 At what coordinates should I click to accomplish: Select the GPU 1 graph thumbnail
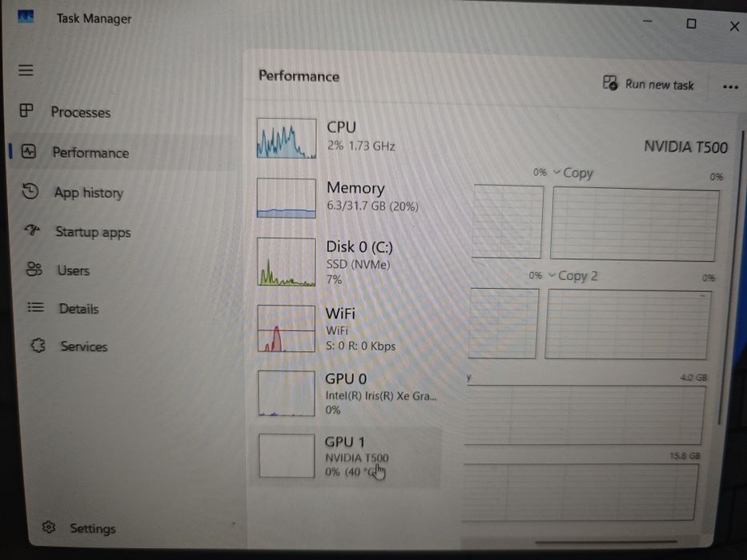pos(287,455)
